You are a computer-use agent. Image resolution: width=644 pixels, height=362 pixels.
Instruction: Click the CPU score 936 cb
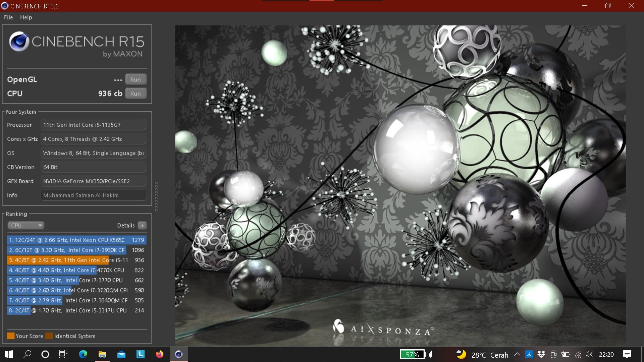[110, 94]
